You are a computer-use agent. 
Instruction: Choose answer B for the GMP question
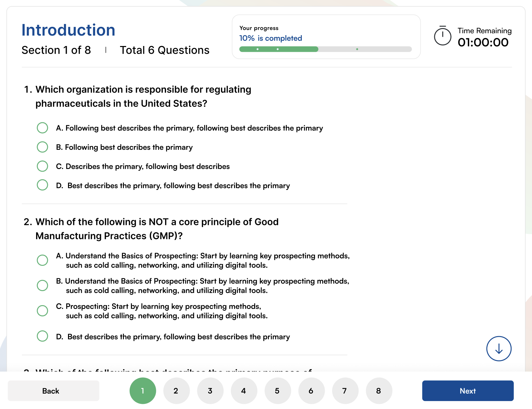click(x=42, y=285)
